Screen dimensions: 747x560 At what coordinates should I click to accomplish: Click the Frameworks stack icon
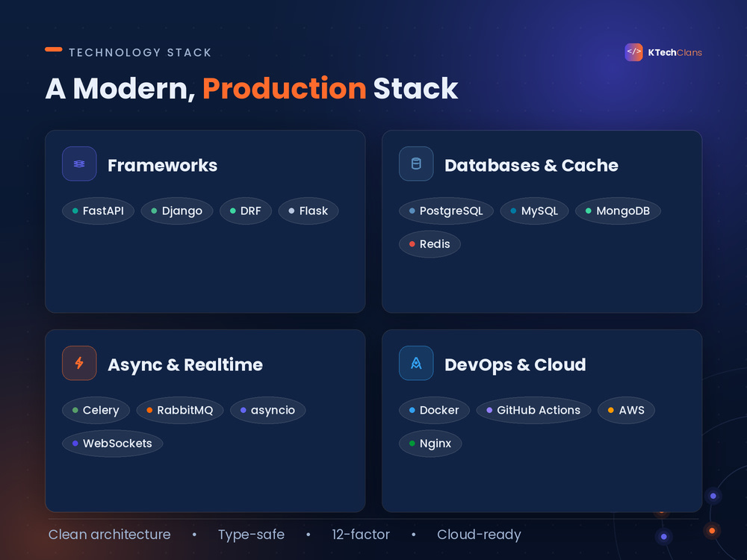[79, 164]
